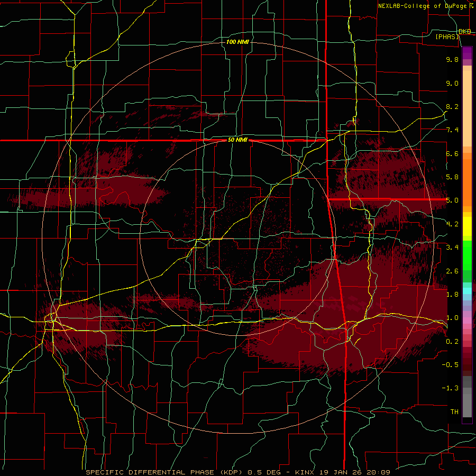Click the 3.4 value on the color scale
This screenshot has width=476, height=476.
pyautogui.click(x=452, y=247)
